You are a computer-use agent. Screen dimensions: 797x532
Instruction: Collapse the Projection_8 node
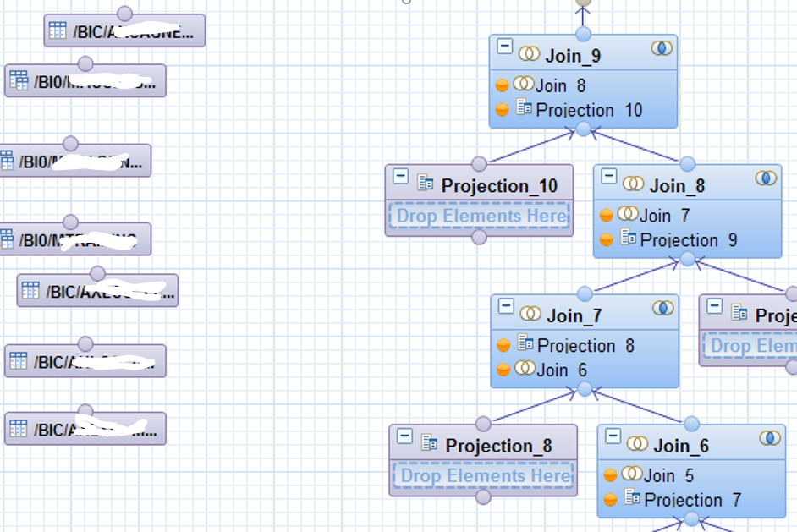404,436
